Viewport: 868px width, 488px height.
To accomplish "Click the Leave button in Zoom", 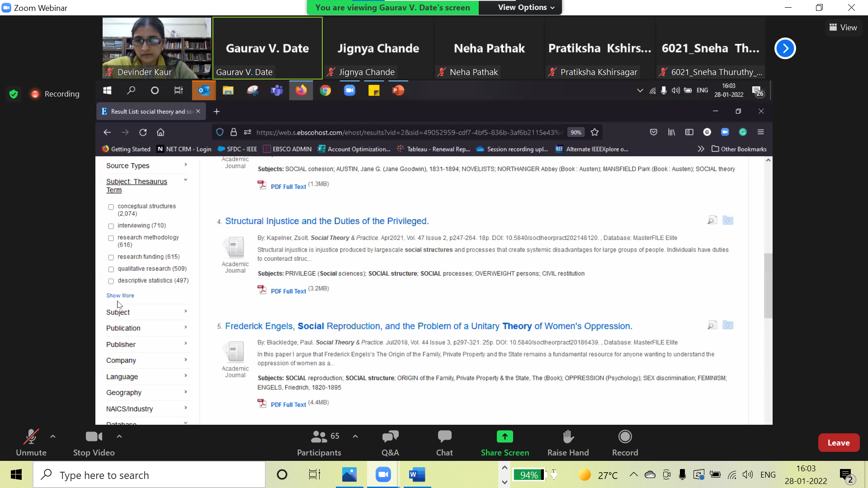I will click(x=839, y=442).
